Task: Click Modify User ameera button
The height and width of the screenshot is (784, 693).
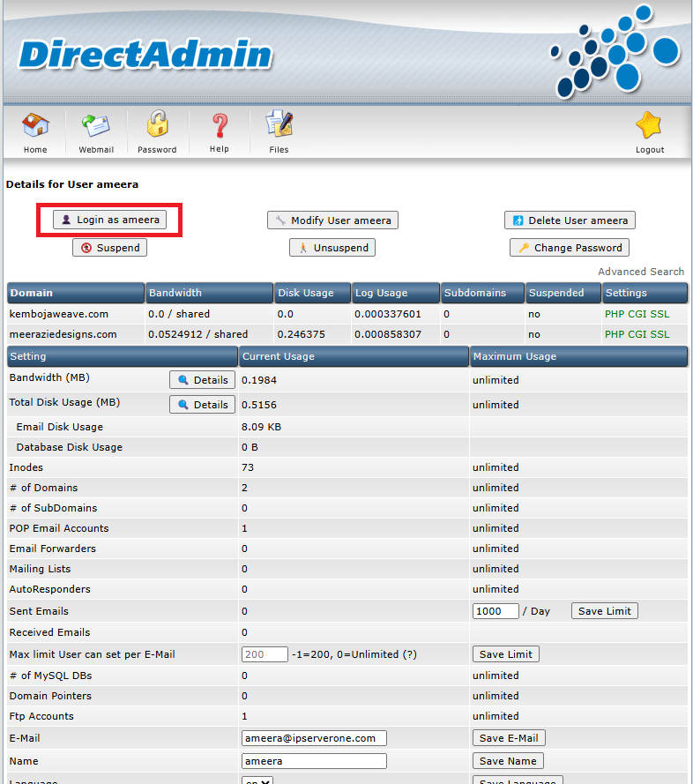Action: pyautogui.click(x=332, y=220)
